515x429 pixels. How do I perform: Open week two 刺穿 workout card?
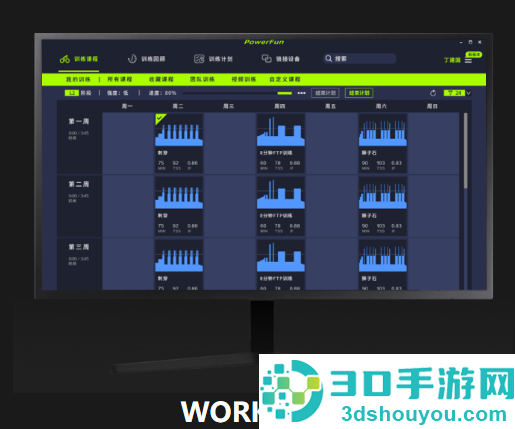[179, 206]
